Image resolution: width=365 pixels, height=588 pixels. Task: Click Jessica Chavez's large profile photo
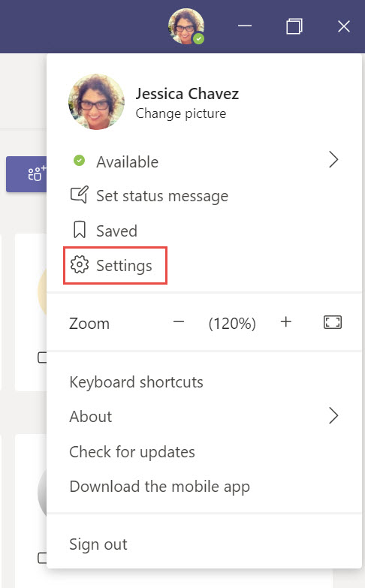(x=96, y=102)
